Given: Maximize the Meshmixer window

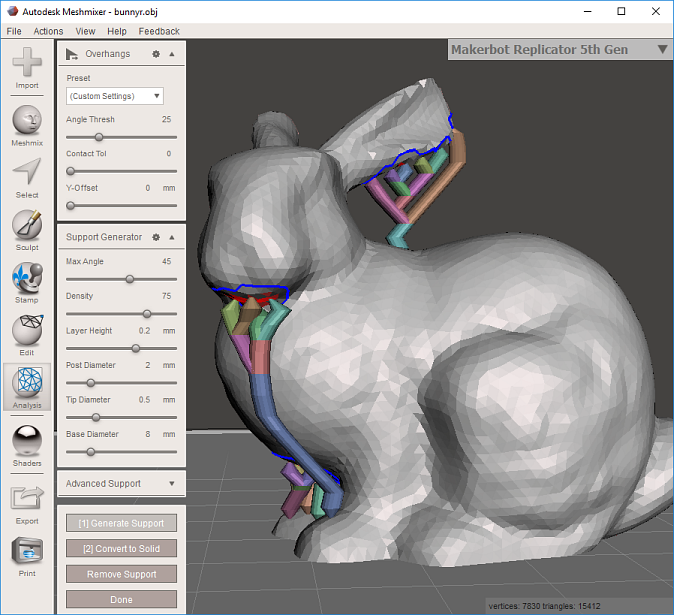Looking at the screenshot, I should (x=621, y=12).
